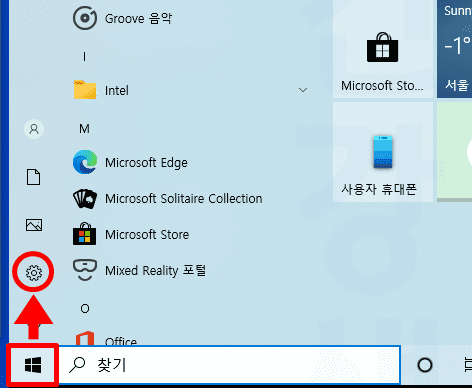472x388 pixels.
Task: Expand the Intel folder chevron
Action: pos(303,90)
